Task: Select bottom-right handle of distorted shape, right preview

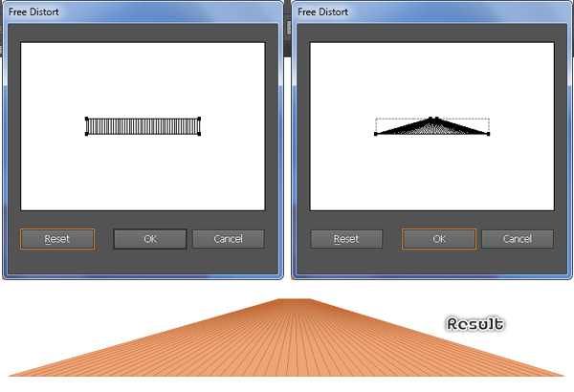Action: 488,134
